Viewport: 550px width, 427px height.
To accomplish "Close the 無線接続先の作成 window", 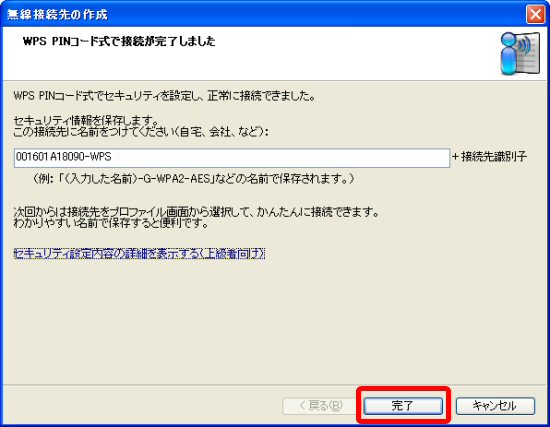I will click(x=535, y=15).
